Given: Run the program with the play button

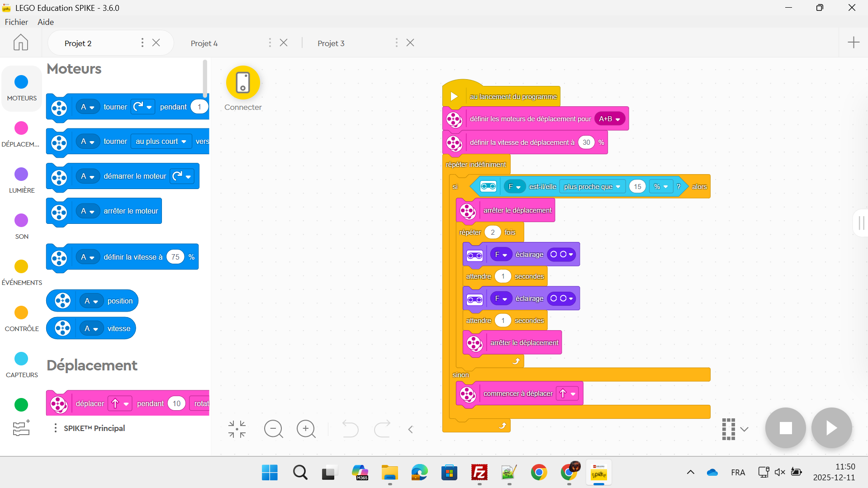Looking at the screenshot, I should coord(831,428).
